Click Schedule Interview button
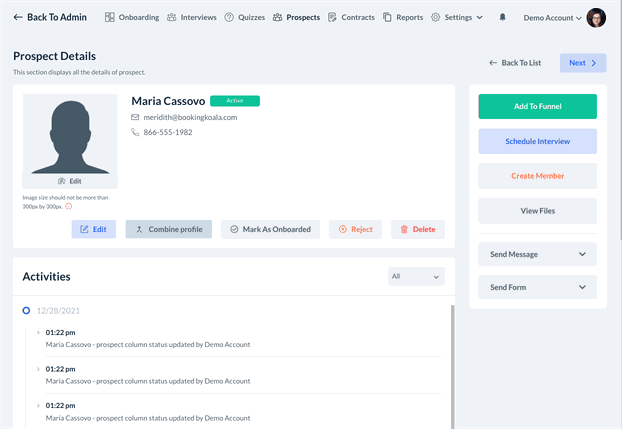622x429 pixels. [538, 141]
